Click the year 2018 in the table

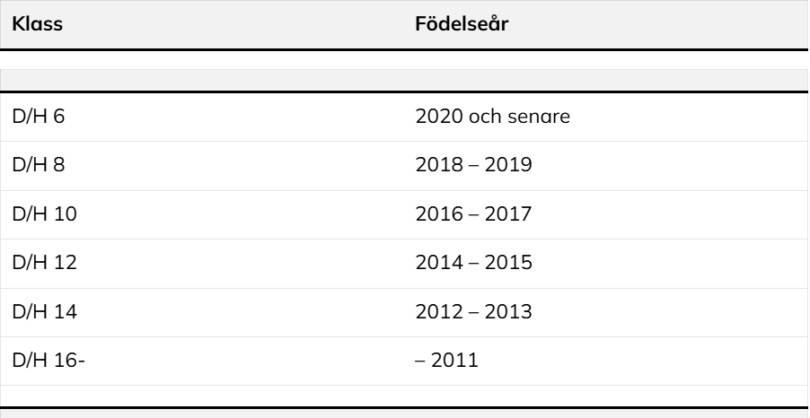click(435, 164)
